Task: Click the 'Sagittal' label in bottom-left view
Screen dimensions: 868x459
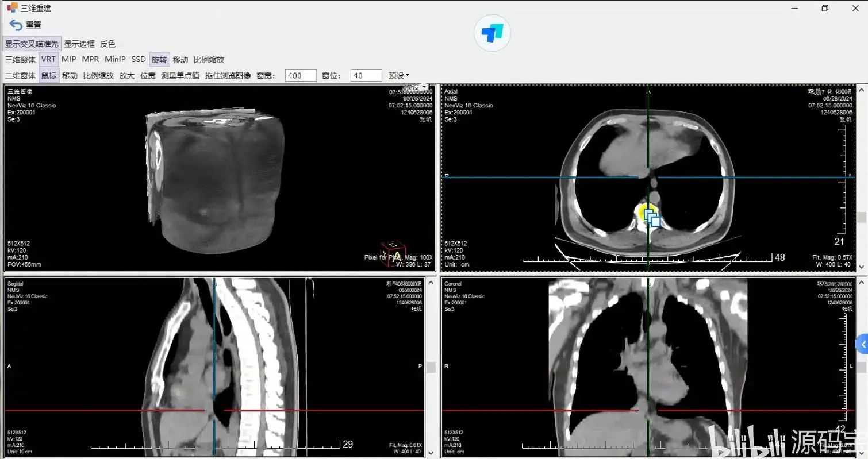Action: 16,284
